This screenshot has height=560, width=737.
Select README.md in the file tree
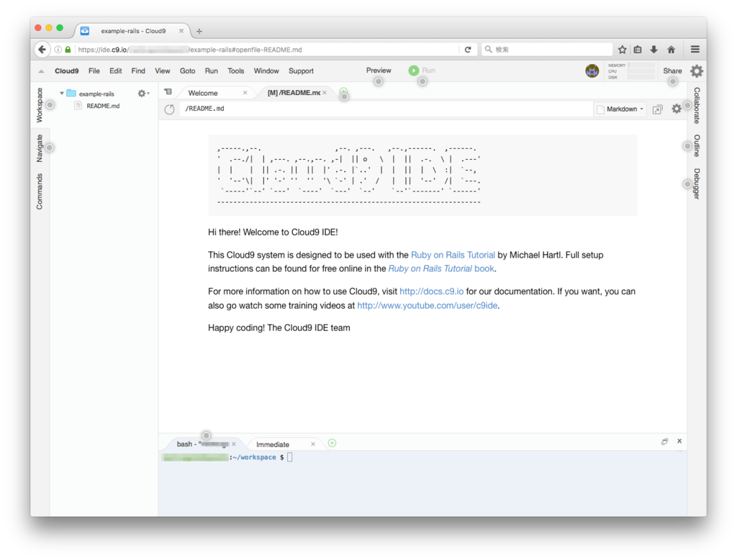coord(103,106)
